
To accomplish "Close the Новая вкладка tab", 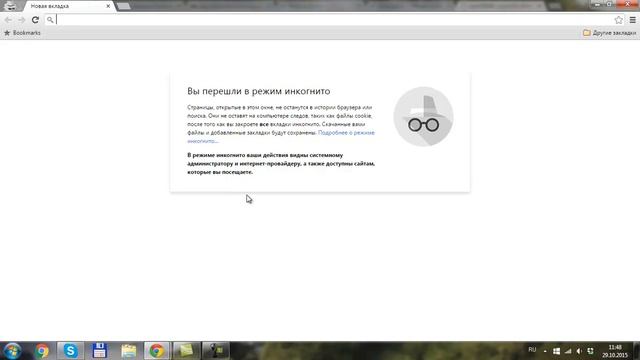I will pos(108,6).
